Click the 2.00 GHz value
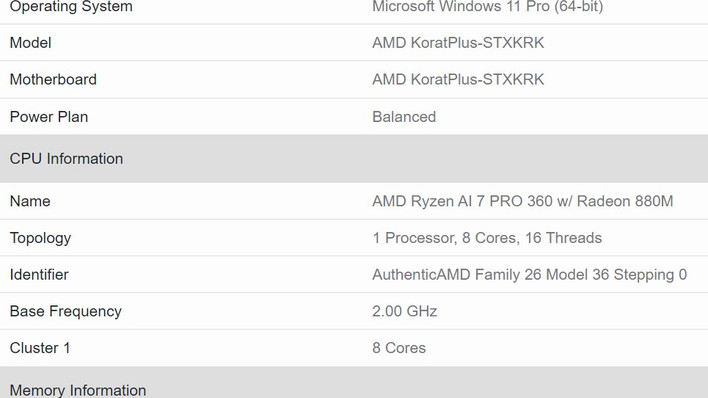Image resolution: width=708 pixels, height=398 pixels. pos(405,311)
